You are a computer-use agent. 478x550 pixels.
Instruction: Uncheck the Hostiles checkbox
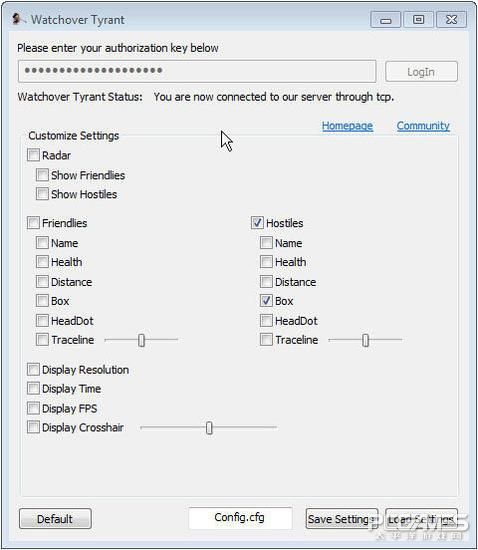(x=257, y=223)
